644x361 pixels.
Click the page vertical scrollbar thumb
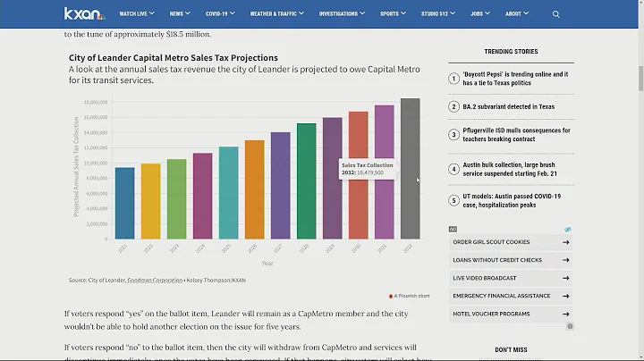[x=640, y=78]
